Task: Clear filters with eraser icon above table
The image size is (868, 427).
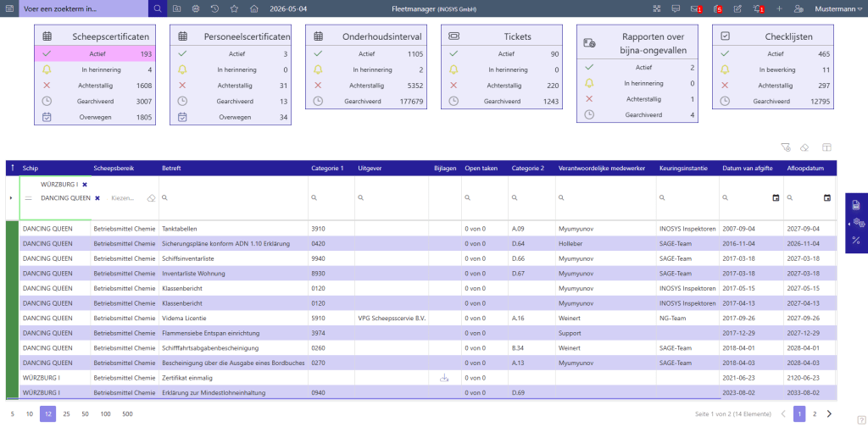Action: pos(805,147)
